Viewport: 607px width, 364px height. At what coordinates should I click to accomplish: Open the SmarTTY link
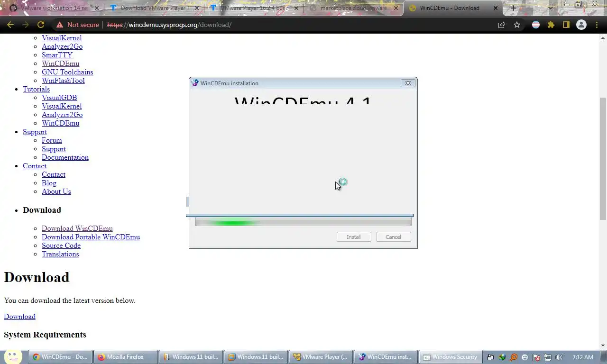(57, 55)
